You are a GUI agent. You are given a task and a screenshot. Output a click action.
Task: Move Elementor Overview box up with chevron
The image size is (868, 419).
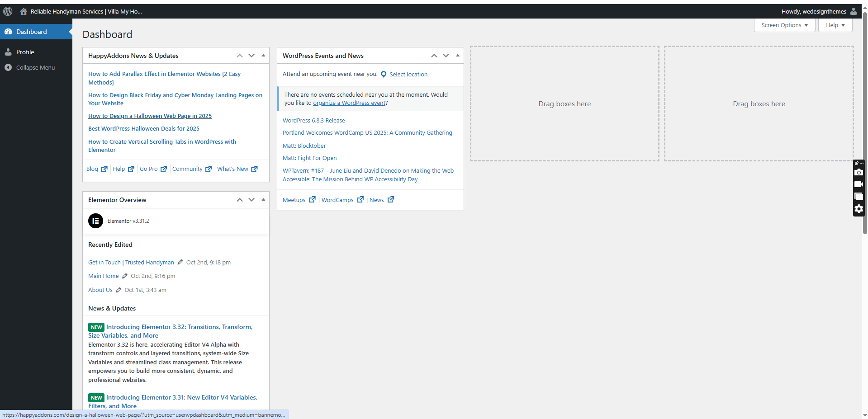point(240,200)
